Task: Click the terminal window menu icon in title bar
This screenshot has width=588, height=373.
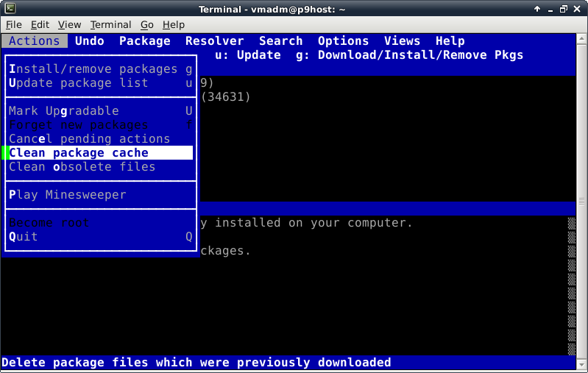Action: [x=8, y=8]
